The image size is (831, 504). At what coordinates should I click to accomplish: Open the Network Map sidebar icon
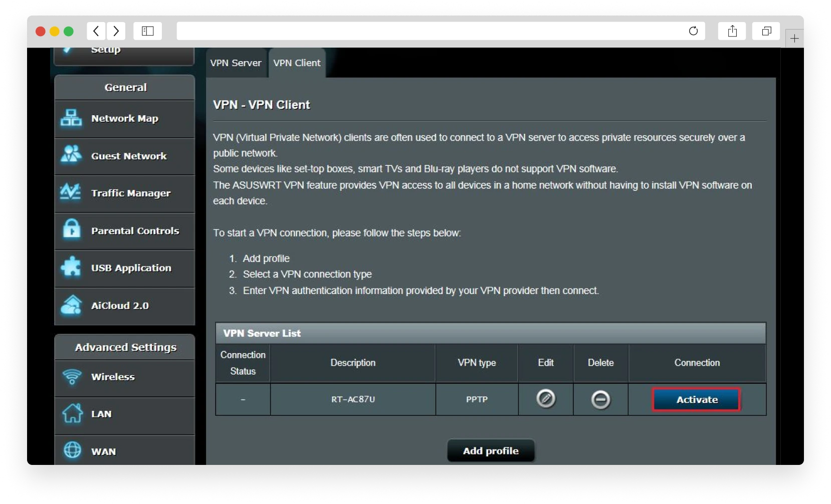coord(71,118)
